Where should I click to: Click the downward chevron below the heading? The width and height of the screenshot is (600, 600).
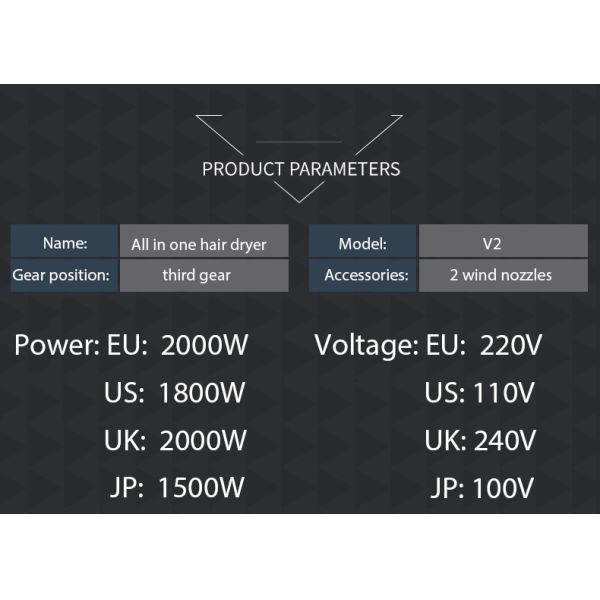tap(300, 193)
